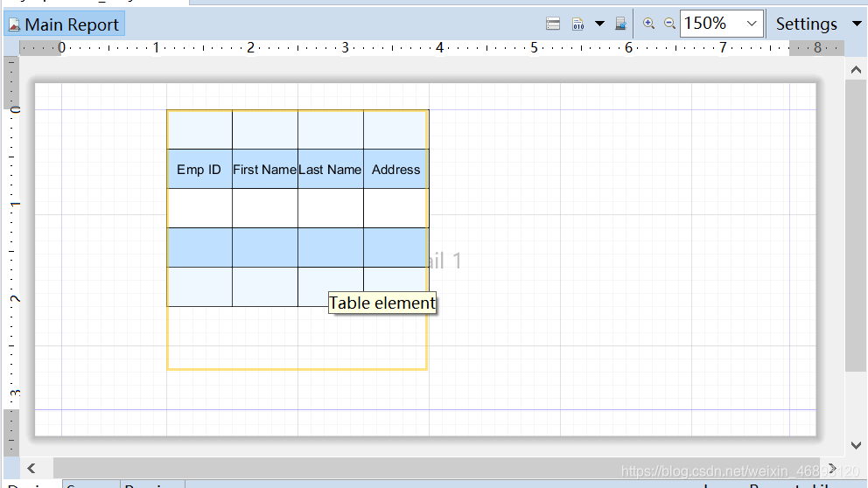Select the First Name column header cell
Viewport: 868px width, 488px height.
pyautogui.click(x=265, y=170)
